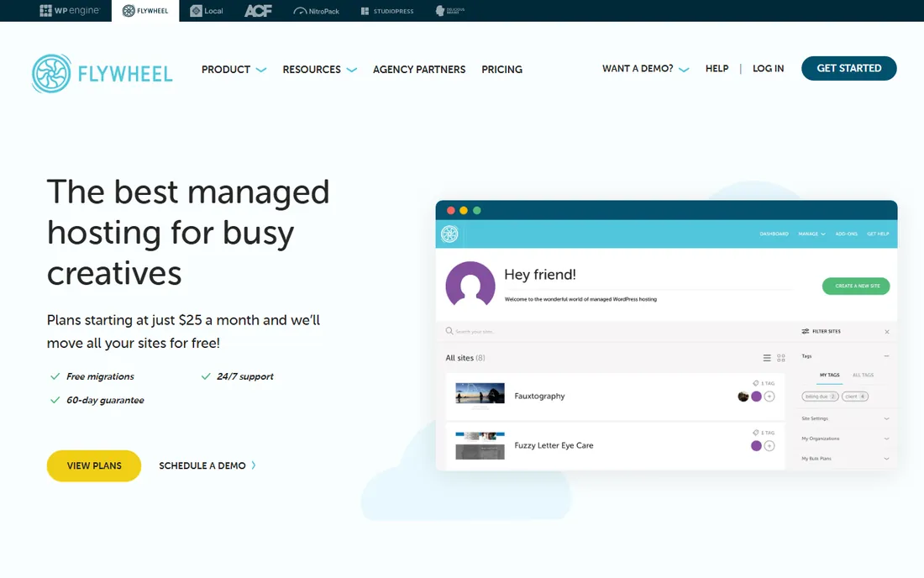Expand the Product menu
924x578 pixels.
[234, 70]
